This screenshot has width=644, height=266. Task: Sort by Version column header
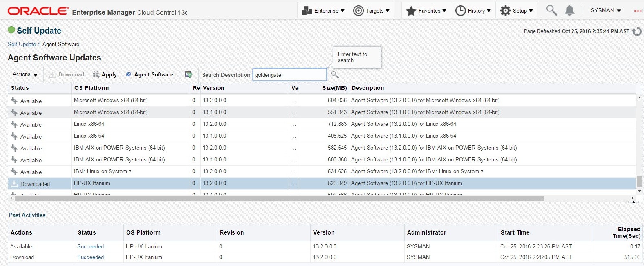pyautogui.click(x=214, y=88)
